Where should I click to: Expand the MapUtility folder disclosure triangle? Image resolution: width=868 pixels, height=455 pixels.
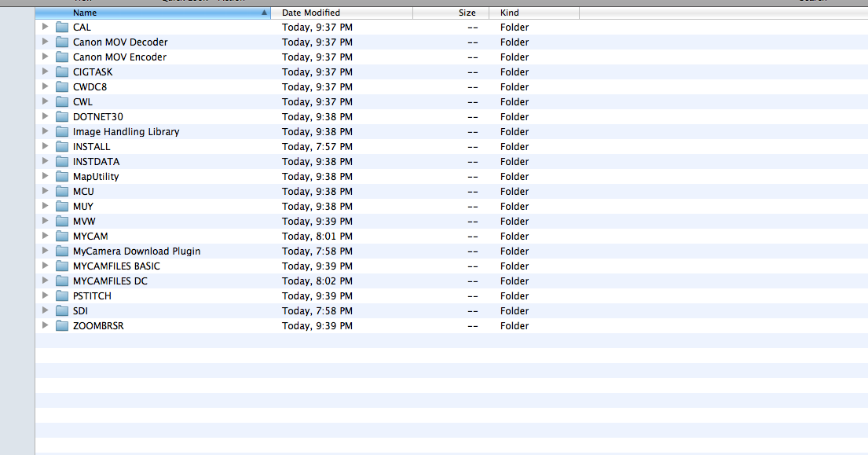(x=46, y=176)
